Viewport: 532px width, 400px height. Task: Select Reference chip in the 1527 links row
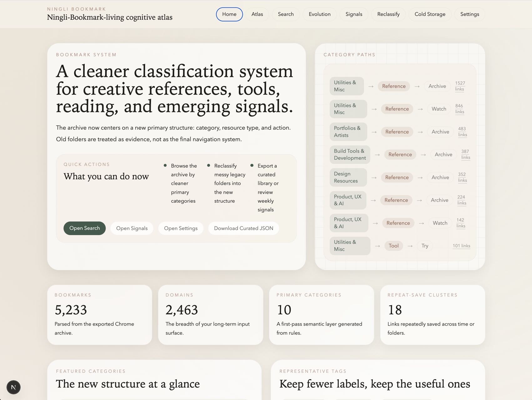tap(394, 86)
